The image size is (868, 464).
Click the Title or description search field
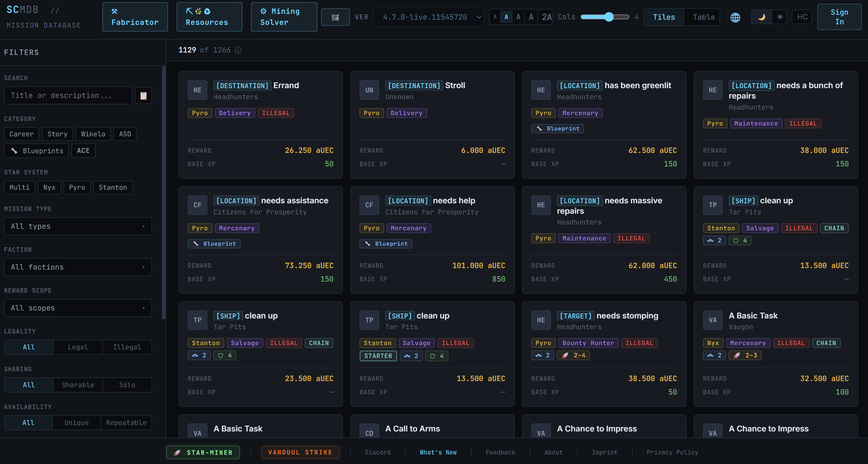coord(68,96)
